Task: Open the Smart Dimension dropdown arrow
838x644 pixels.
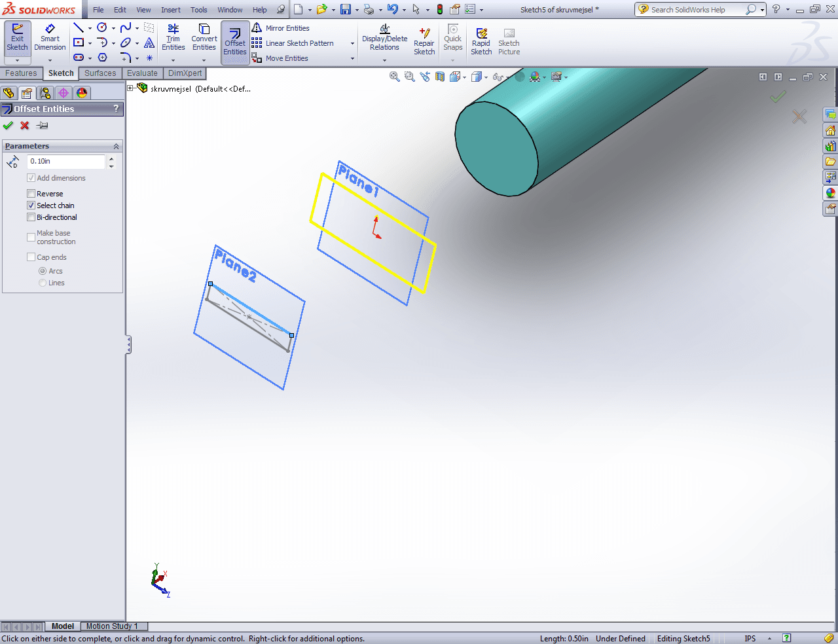Action: click(50, 60)
